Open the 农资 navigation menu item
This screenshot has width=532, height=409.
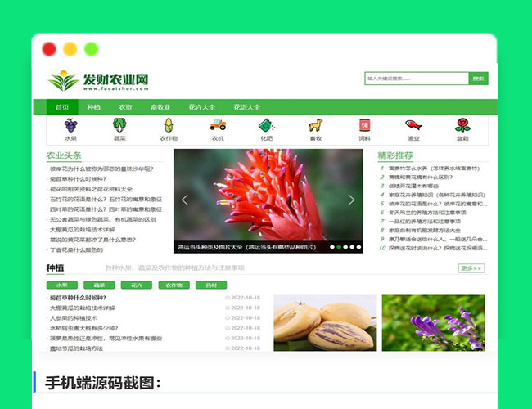point(125,107)
